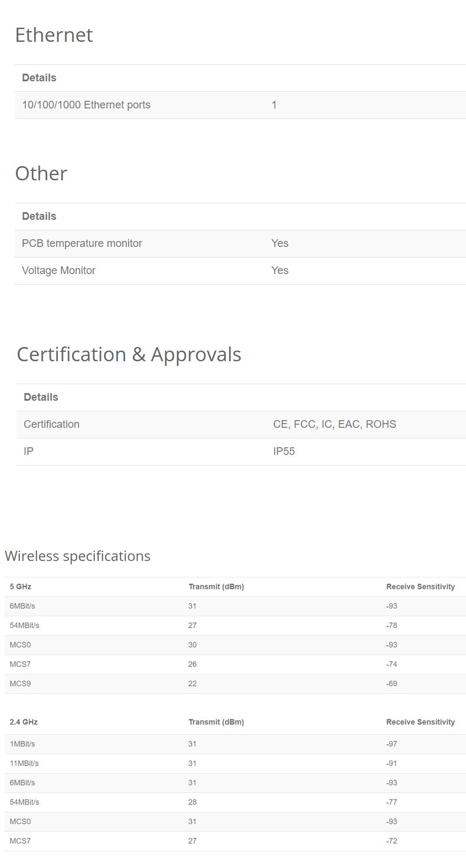This screenshot has height=868, width=466.
Task: Click transmit "31" in 2.4 GHz MCS0 row
Action: (192, 822)
